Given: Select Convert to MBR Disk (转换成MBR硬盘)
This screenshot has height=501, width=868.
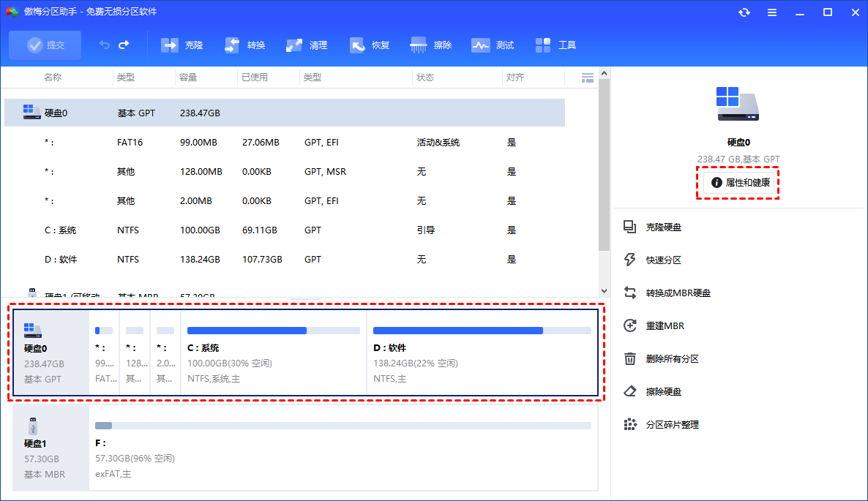Looking at the screenshot, I should click(678, 293).
